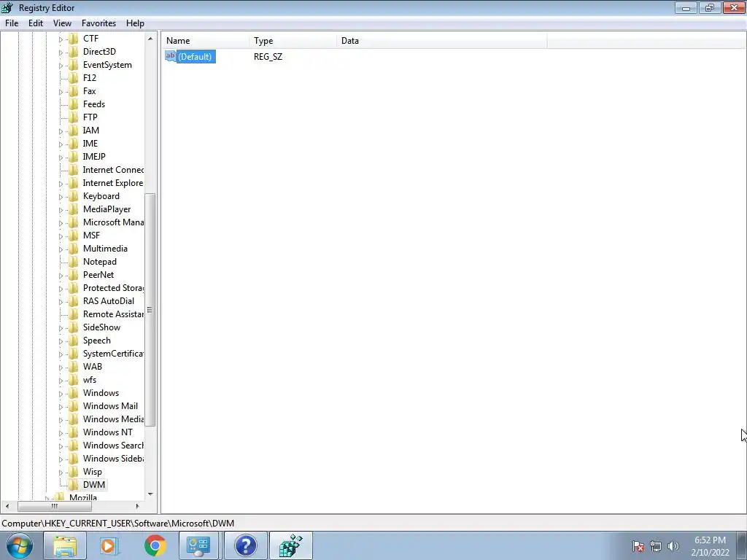Click the IMEJP folder icon
The width and height of the screenshot is (747, 560).
coord(74,157)
